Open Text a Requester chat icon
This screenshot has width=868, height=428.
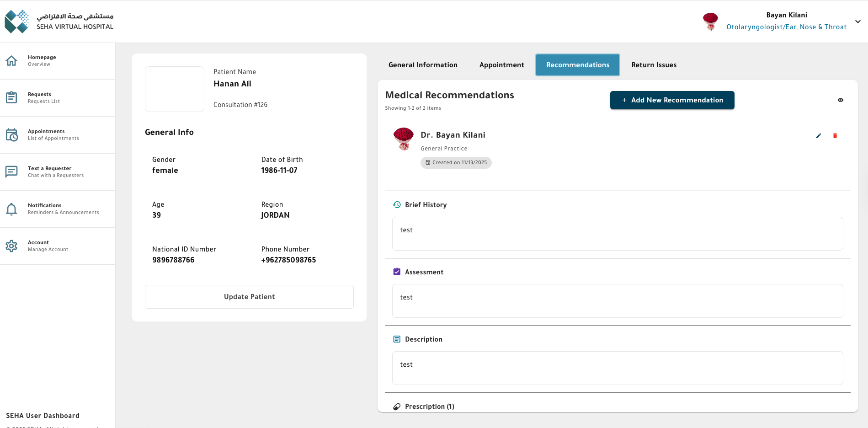click(11, 172)
